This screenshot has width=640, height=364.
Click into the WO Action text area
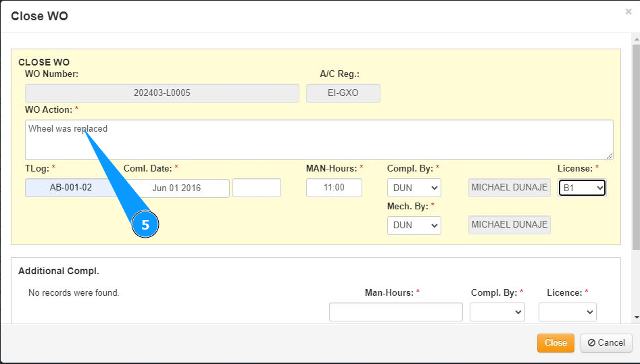(x=319, y=140)
